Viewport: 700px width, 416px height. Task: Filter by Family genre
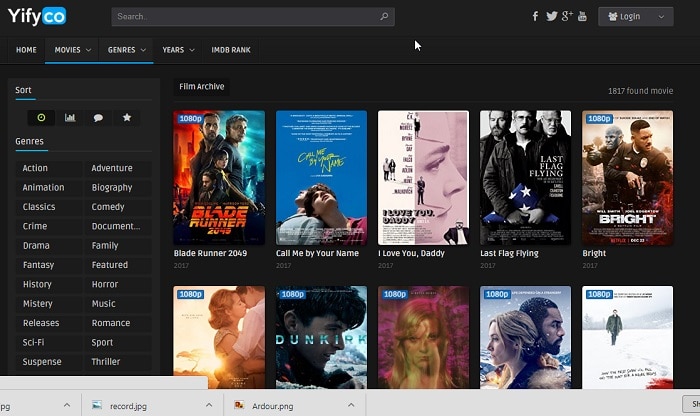(118, 245)
